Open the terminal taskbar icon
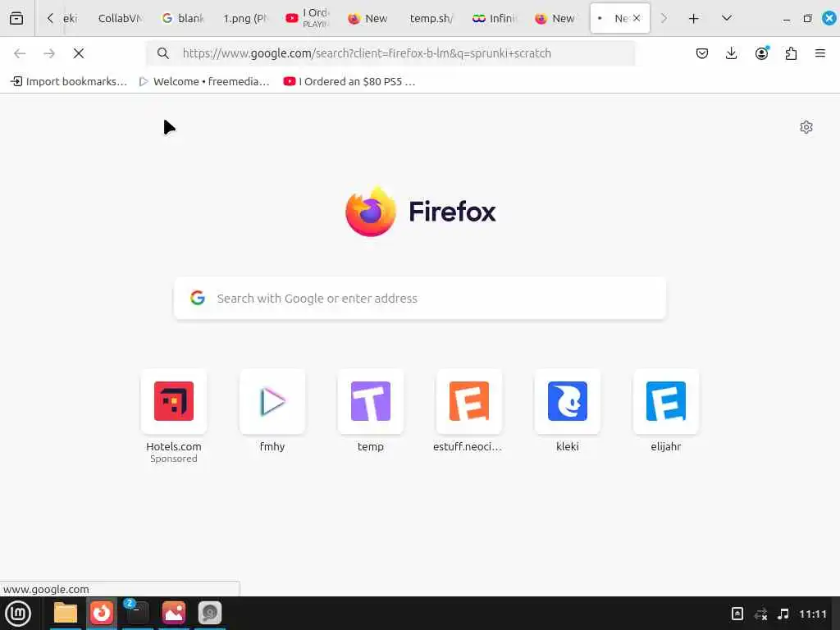The width and height of the screenshot is (840, 630). click(x=137, y=614)
